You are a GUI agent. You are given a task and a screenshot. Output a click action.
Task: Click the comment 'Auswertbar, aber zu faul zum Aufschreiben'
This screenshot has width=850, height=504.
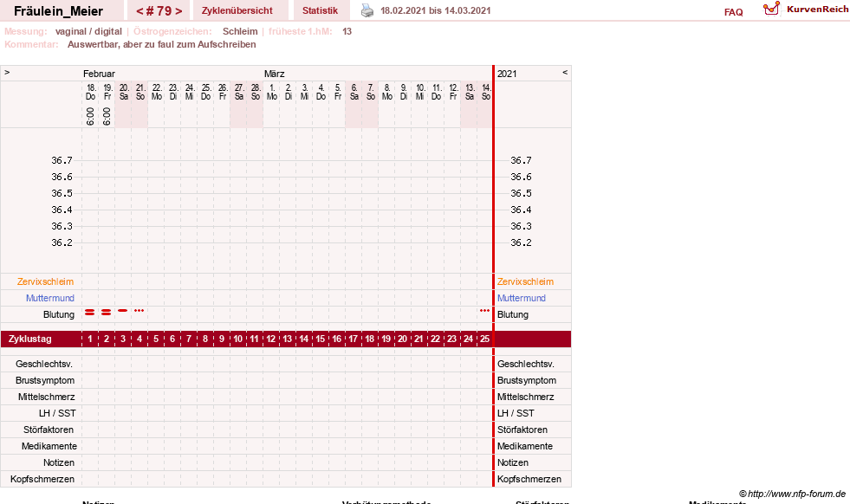click(x=161, y=44)
